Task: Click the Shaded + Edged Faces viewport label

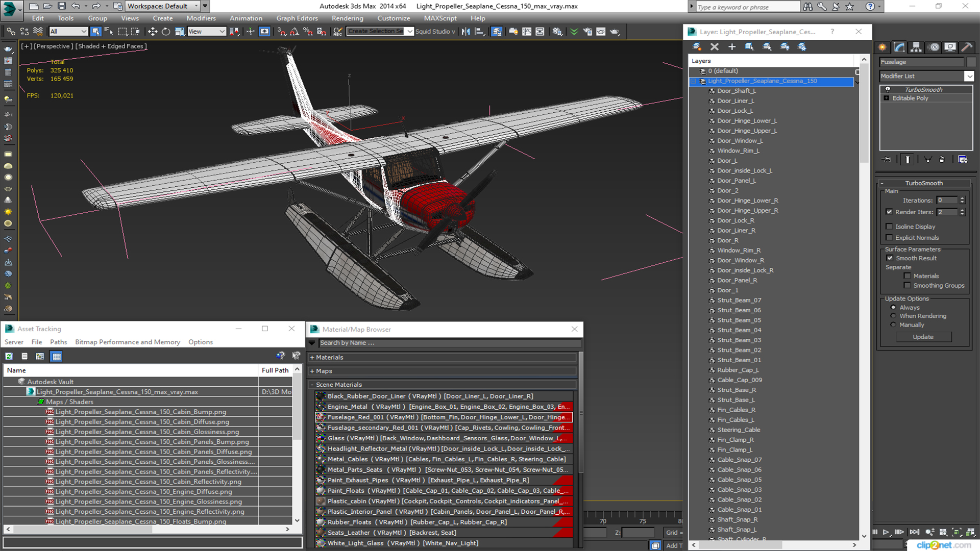Action: pos(111,46)
